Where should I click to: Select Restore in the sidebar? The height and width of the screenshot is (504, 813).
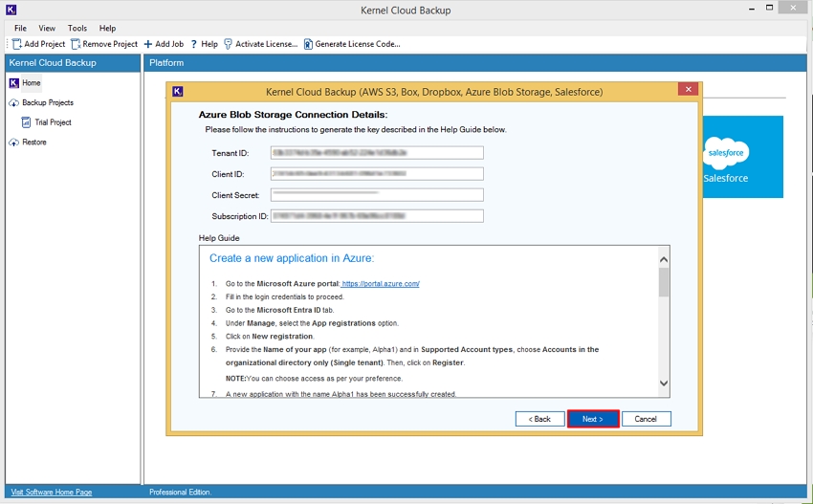[34, 142]
